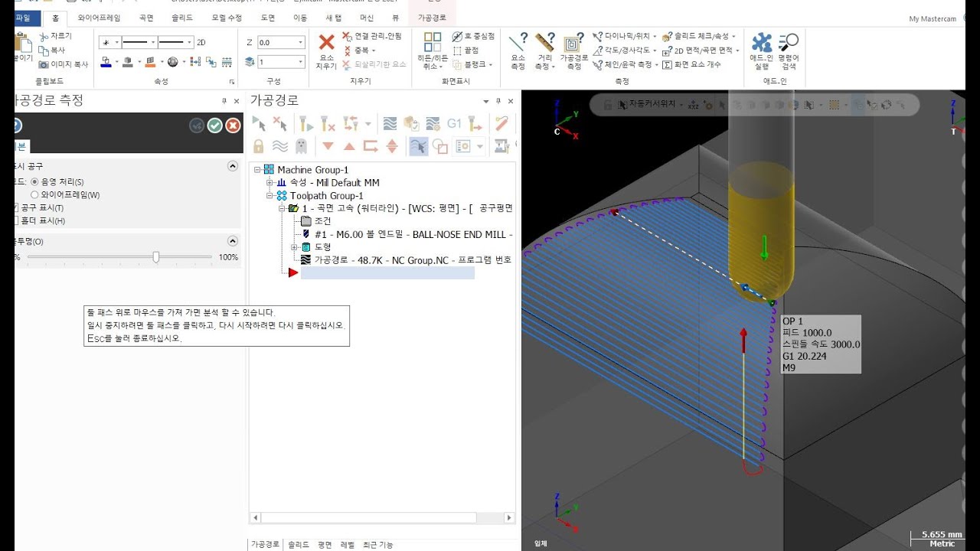Click the red up-down insert arrow icon

click(392, 145)
